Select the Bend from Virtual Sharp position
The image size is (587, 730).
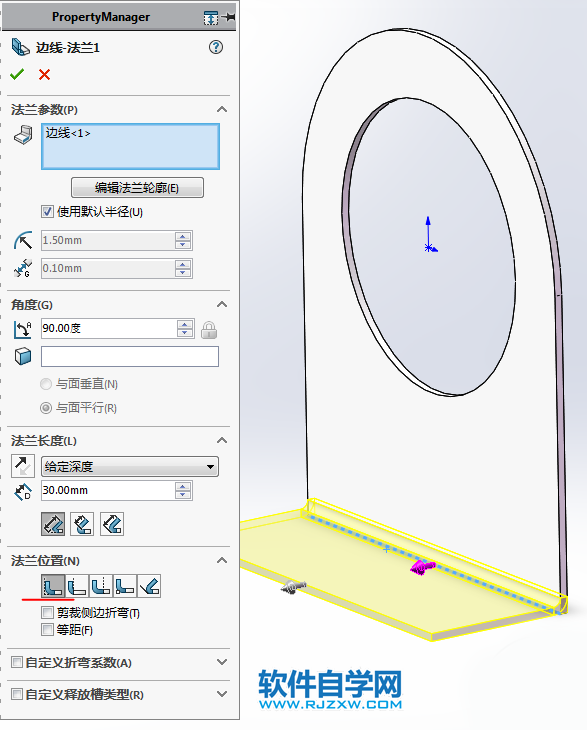[x=125, y=586]
